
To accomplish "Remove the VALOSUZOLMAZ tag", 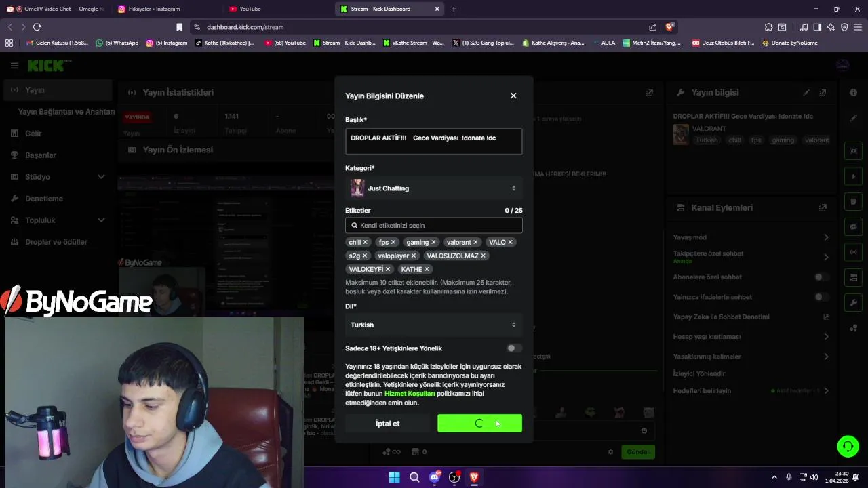I will pos(483,256).
